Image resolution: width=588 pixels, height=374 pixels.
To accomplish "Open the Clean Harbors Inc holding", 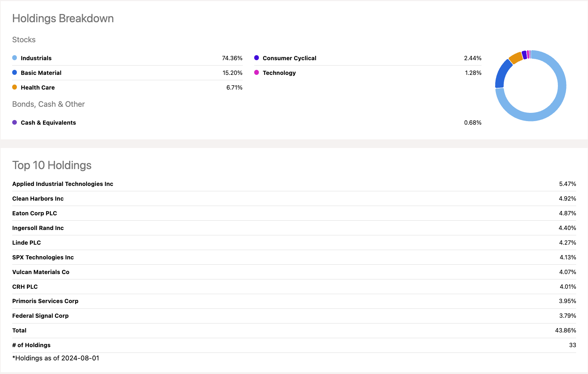I will tap(38, 199).
